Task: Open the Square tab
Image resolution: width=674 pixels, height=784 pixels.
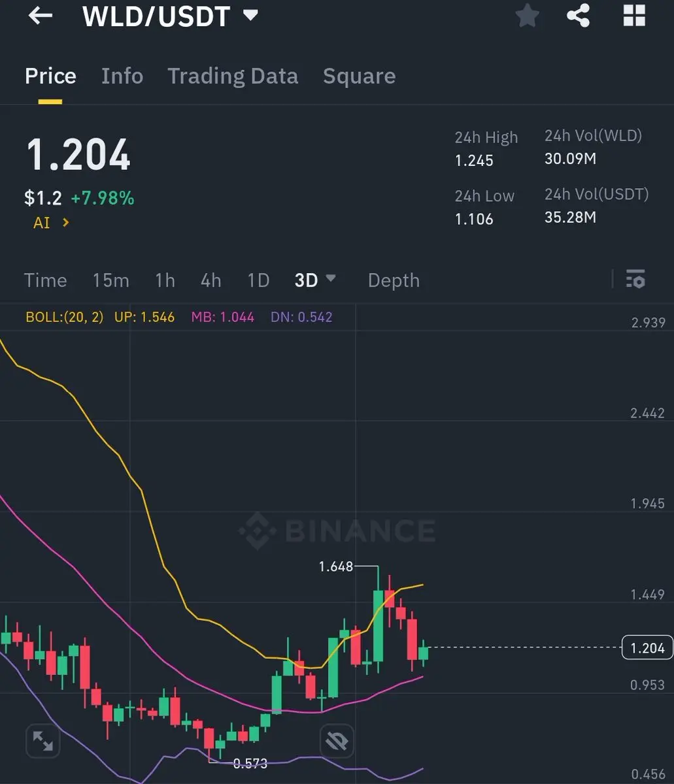Action: pyautogui.click(x=359, y=76)
